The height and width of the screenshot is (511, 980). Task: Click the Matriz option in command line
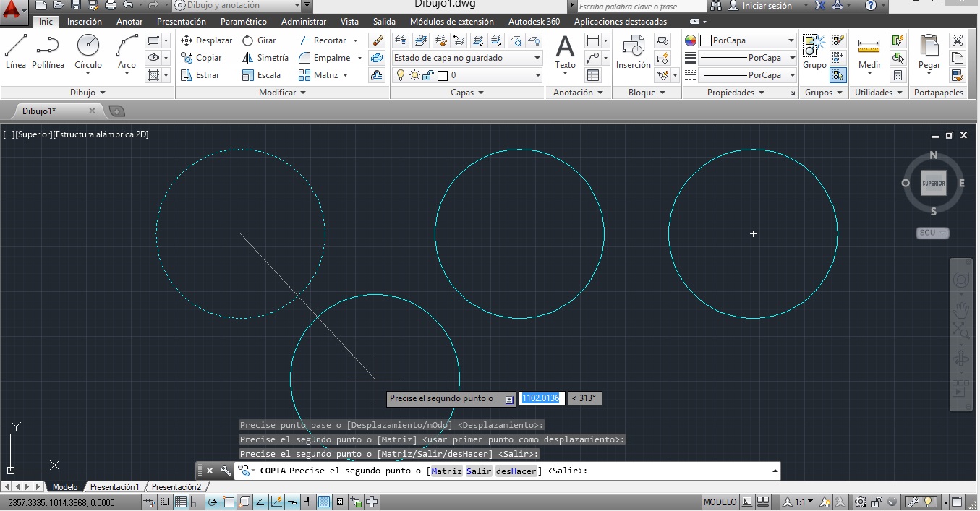pos(446,471)
